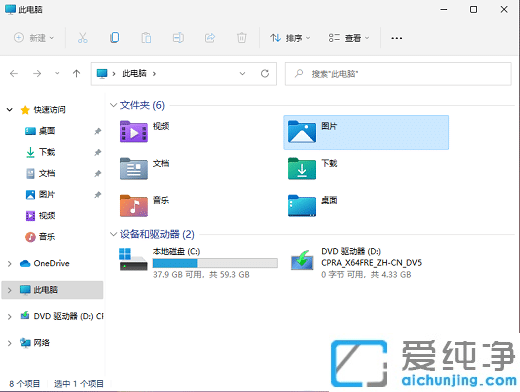Click the 本地磁盘 (C:) label
Image resolution: width=520 pixels, height=392 pixels.
(176, 251)
